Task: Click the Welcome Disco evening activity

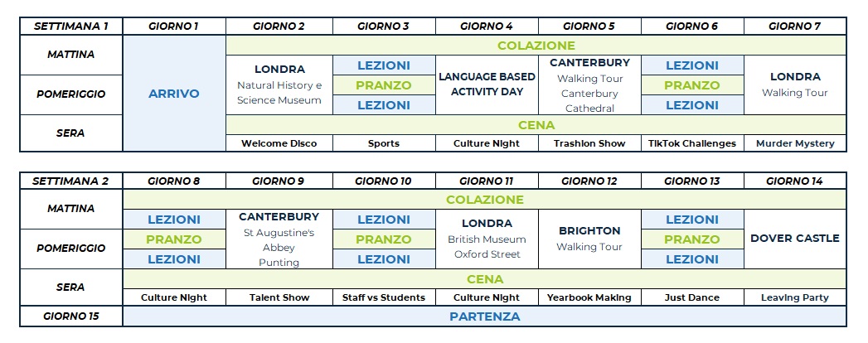Action: click(x=279, y=143)
